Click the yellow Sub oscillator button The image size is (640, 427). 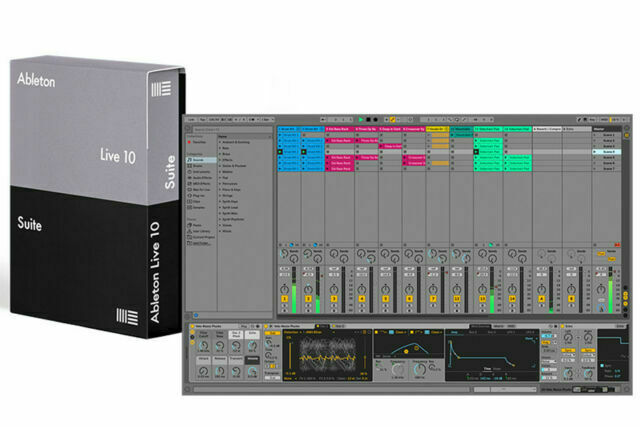(273, 333)
